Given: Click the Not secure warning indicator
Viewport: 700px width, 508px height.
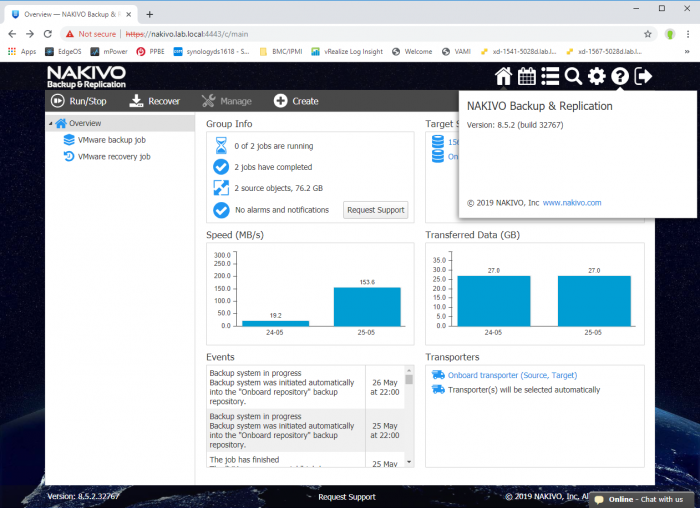Looking at the screenshot, I should pyautogui.click(x=91, y=34).
